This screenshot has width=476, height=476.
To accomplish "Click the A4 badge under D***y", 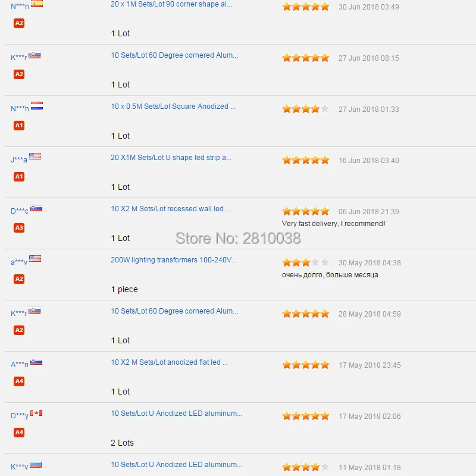I will pyautogui.click(x=19, y=433).
